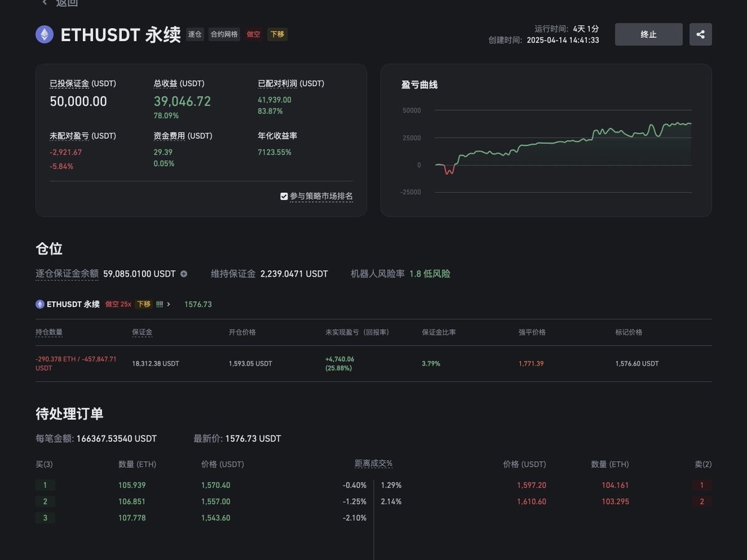This screenshot has height=560, width=747.
Task: Click 做空 25x leverage tag
Action: point(118,304)
